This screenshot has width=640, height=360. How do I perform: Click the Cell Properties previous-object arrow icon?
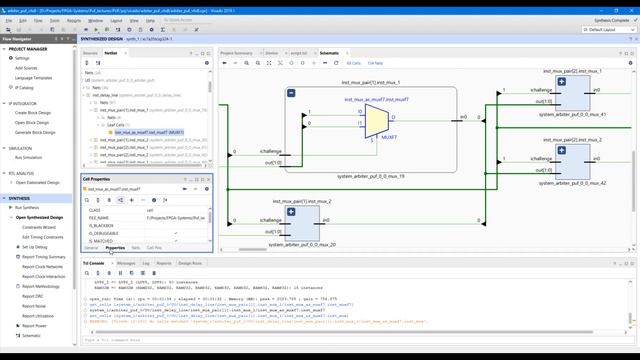[184, 189]
